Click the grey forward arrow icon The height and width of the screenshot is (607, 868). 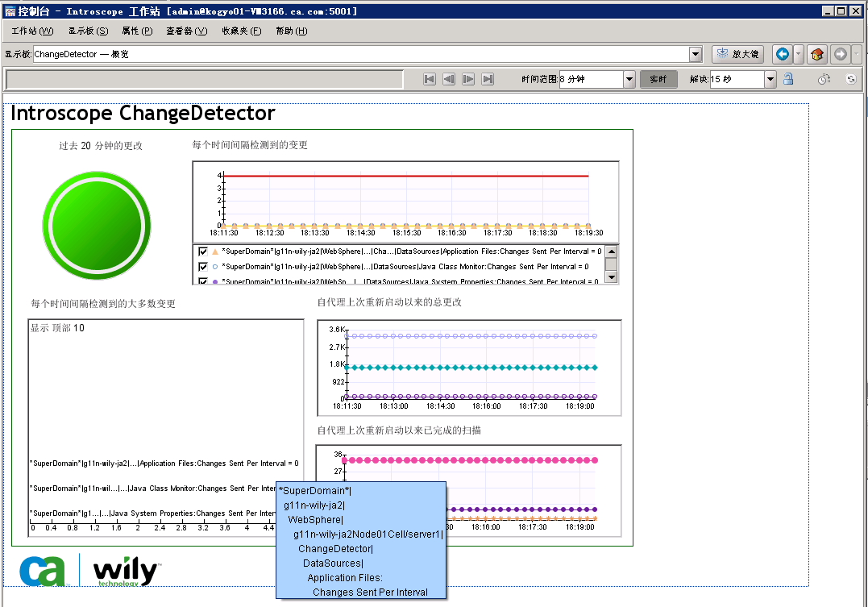tap(841, 54)
